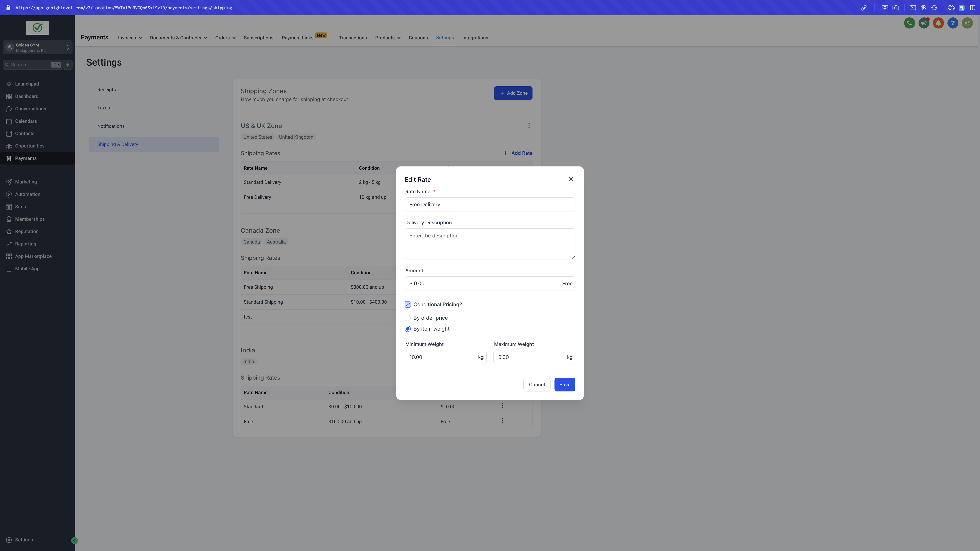Viewport: 980px width, 551px height.
Task: Open the notifications bell icon
Action: coord(938,23)
